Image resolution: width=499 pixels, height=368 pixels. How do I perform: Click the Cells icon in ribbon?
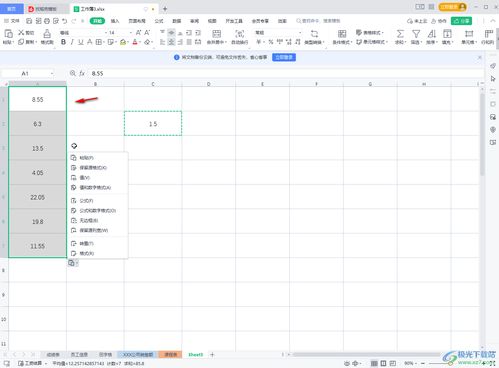tap(469, 34)
